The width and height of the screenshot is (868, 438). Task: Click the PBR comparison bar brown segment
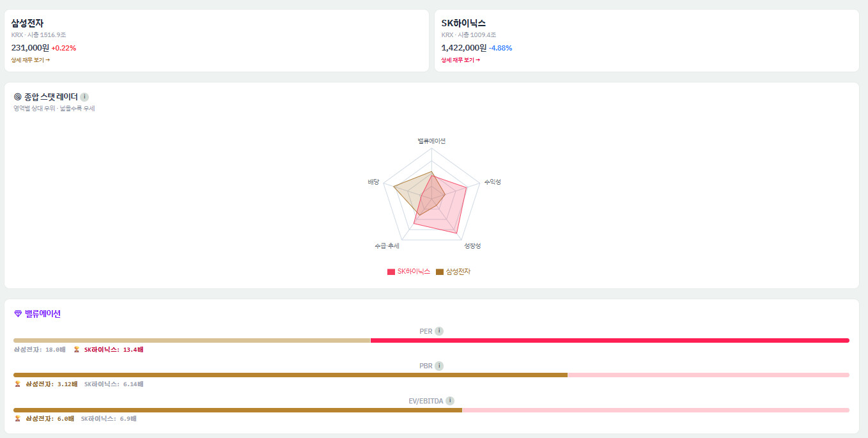290,375
